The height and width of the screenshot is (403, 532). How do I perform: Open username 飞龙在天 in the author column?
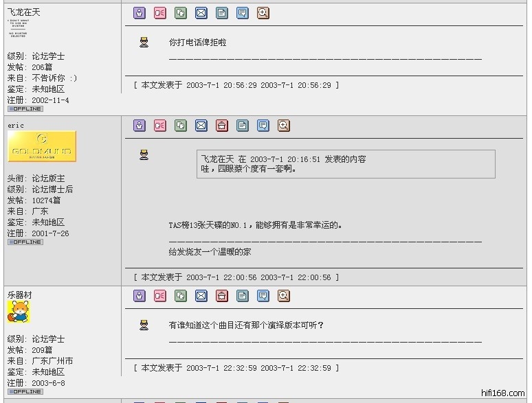pos(23,12)
